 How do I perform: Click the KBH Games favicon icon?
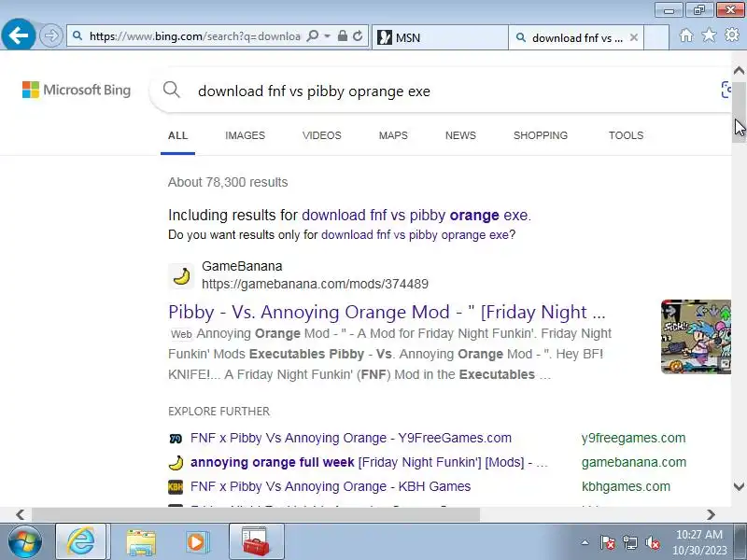176,486
